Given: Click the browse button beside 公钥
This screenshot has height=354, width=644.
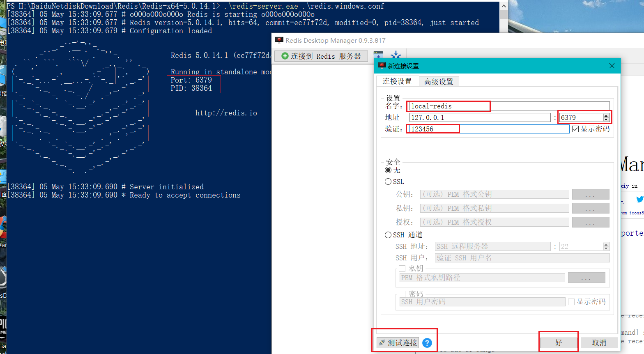Looking at the screenshot, I should tap(591, 194).
